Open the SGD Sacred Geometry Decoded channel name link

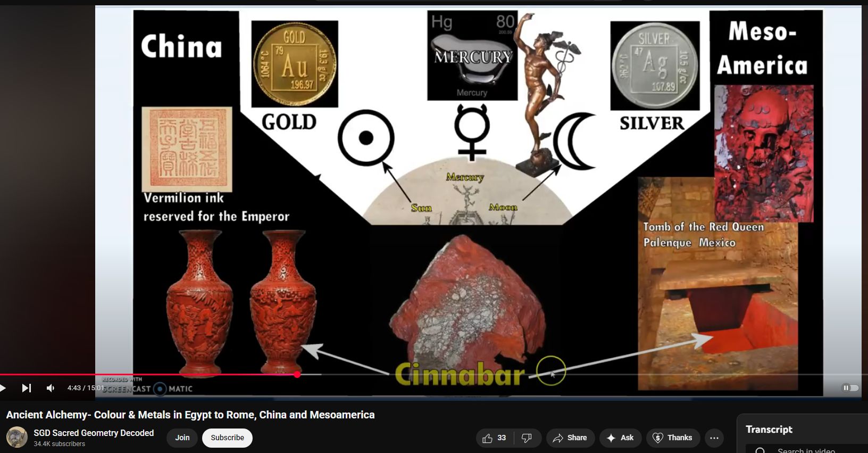94,433
